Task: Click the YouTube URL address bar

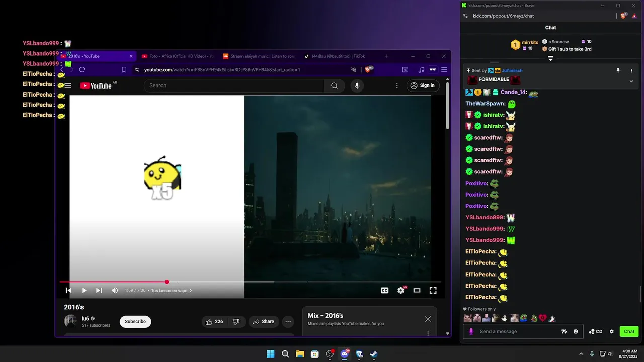Action: tap(222, 70)
